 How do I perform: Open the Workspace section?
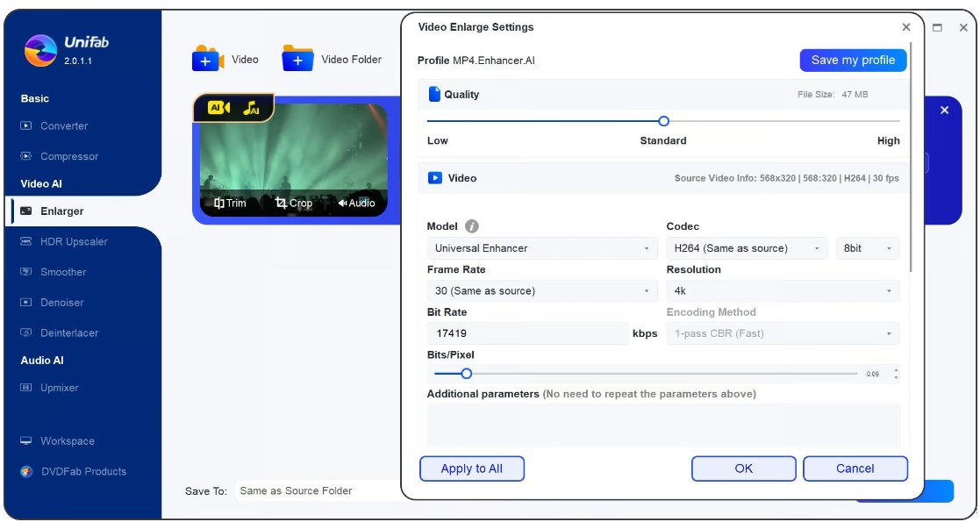click(x=68, y=440)
